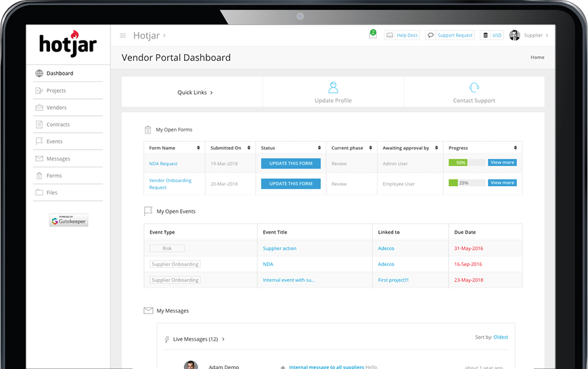Click the hamburger menu icon beside Hotjar
Screen dimensions: 588x369
122,36
